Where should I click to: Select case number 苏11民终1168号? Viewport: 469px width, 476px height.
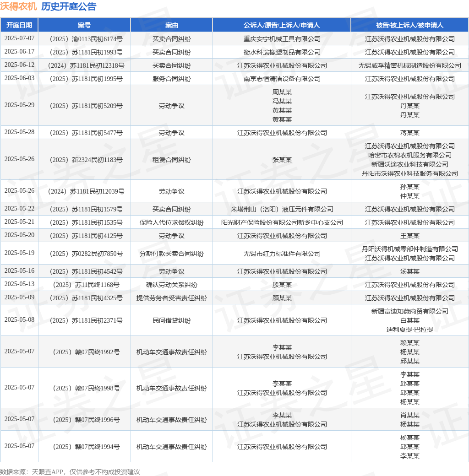86,285
